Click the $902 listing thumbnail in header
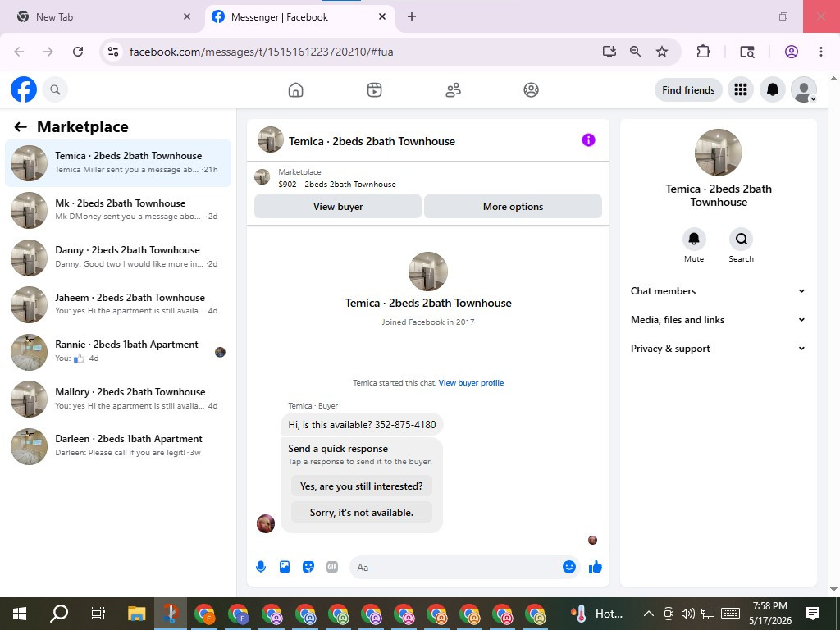Viewport: 840px width, 630px height. coord(262,177)
